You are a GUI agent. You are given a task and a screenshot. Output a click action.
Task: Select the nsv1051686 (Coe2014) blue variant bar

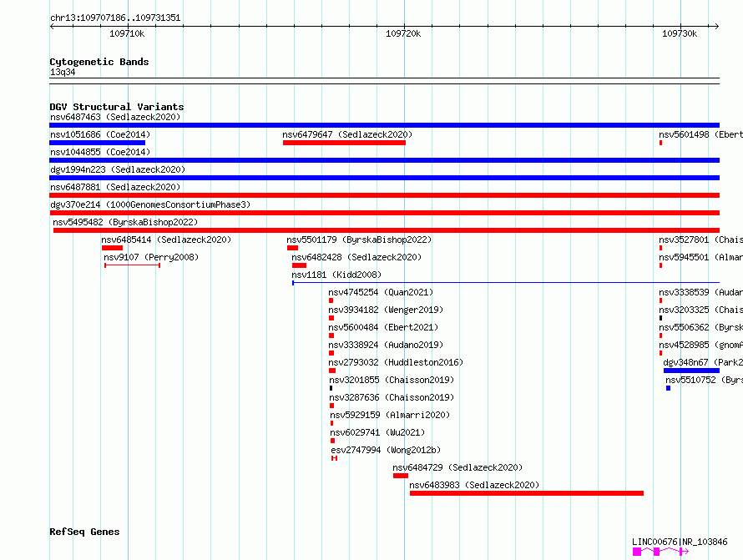pos(97,143)
